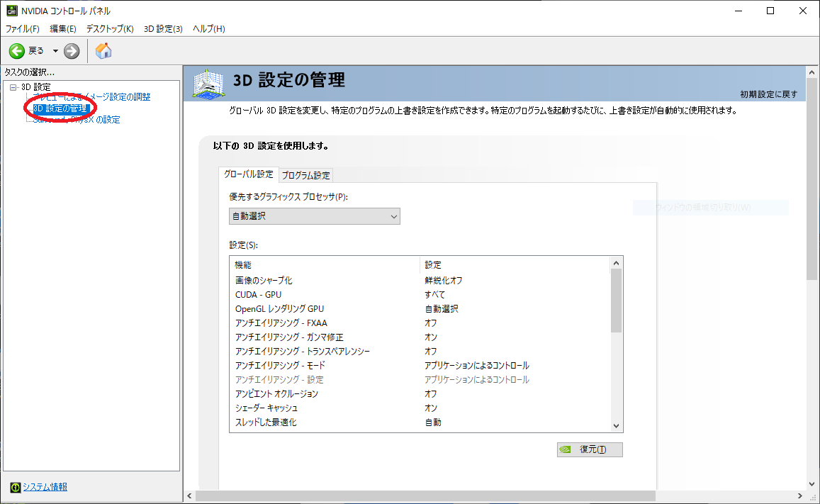Viewport: 820px width, 504px height.
Task: Maximize the NVIDIA control panel window
Action: (770, 11)
